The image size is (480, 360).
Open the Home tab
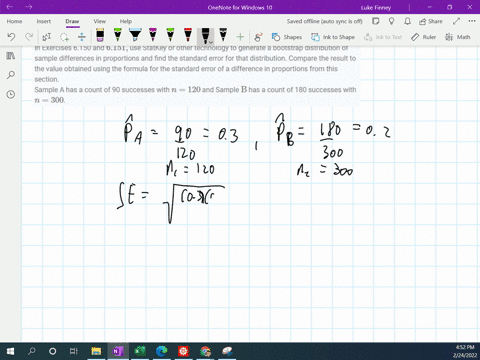point(14,21)
